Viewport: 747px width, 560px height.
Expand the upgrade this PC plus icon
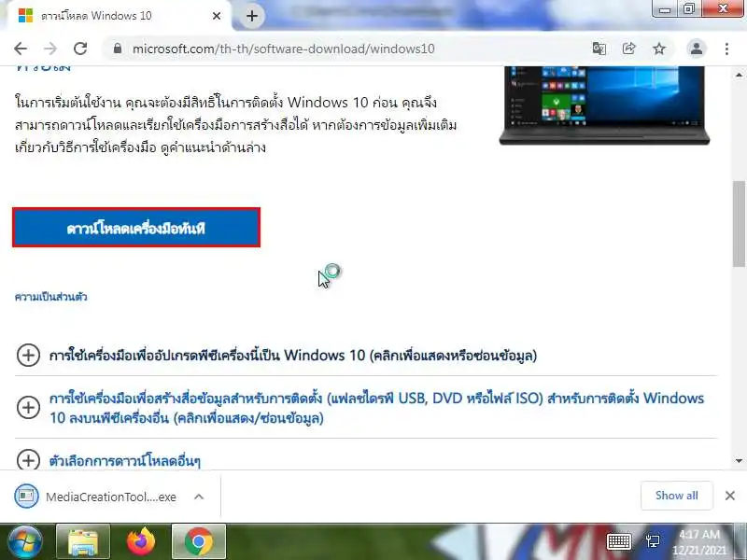point(28,356)
